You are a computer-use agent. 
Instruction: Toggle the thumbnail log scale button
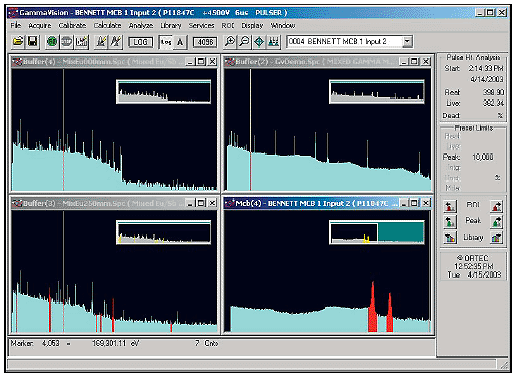click(x=166, y=42)
